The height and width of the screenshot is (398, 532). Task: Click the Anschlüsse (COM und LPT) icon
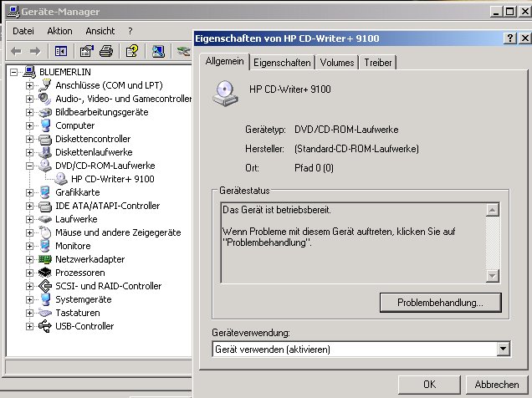[x=45, y=85]
